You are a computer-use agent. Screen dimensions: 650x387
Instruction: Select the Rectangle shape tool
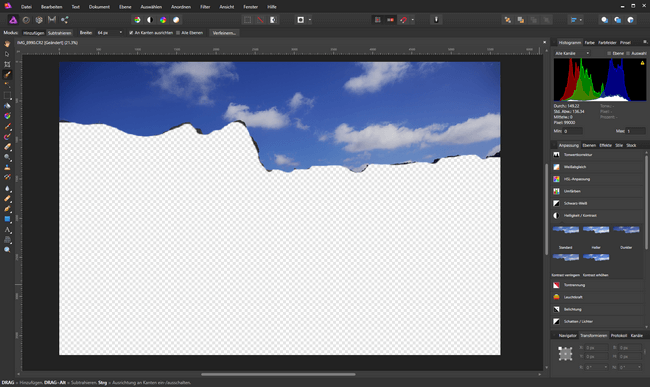7,219
